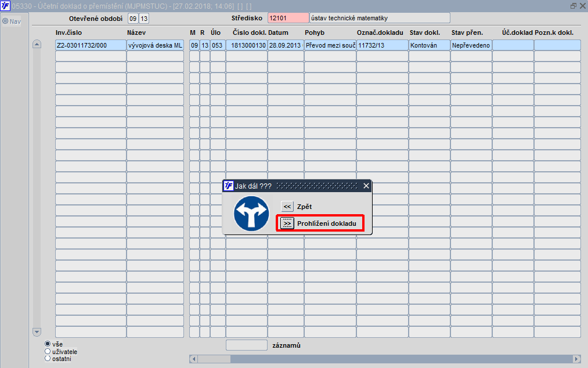Close the main window

point(583,6)
